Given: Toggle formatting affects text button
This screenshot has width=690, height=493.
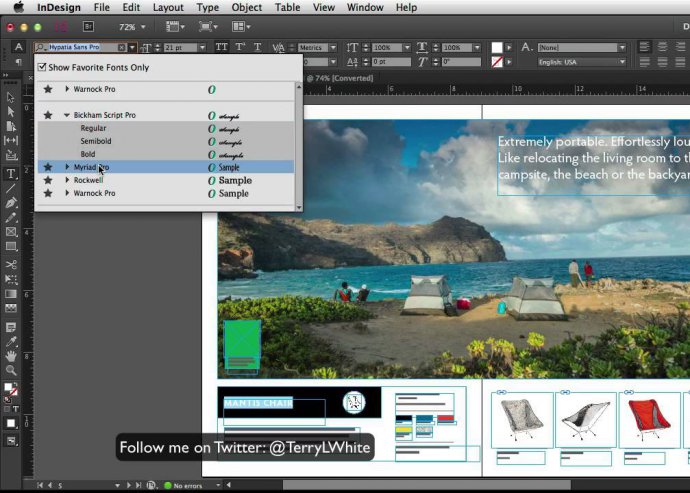Looking at the screenshot, I should [x=15, y=408].
